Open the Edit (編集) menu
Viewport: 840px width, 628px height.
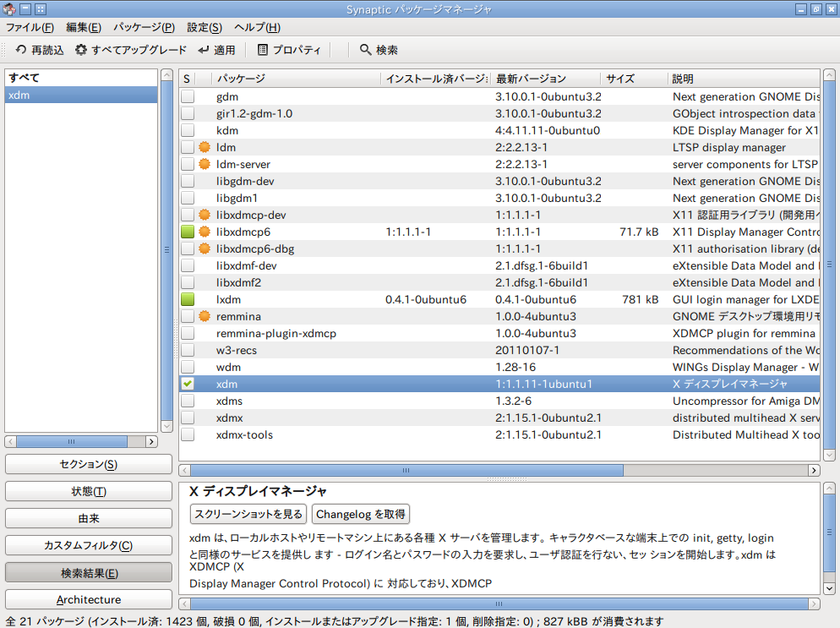click(84, 27)
